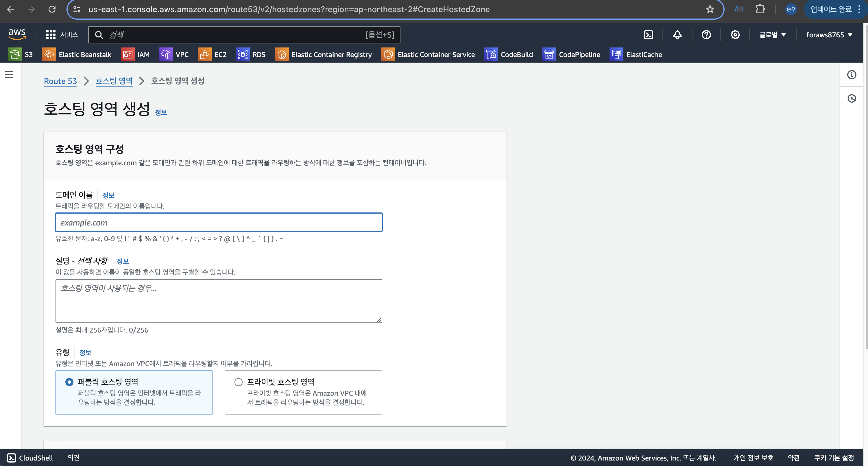Viewport: 868px width, 466px height.
Task: Open the services grid menu
Action: tap(51, 35)
